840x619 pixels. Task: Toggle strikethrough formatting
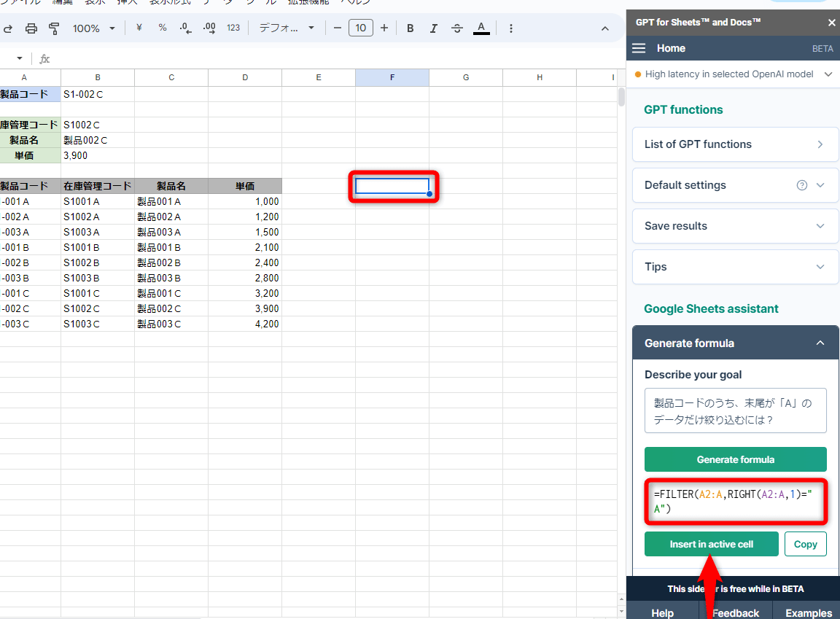[457, 28]
